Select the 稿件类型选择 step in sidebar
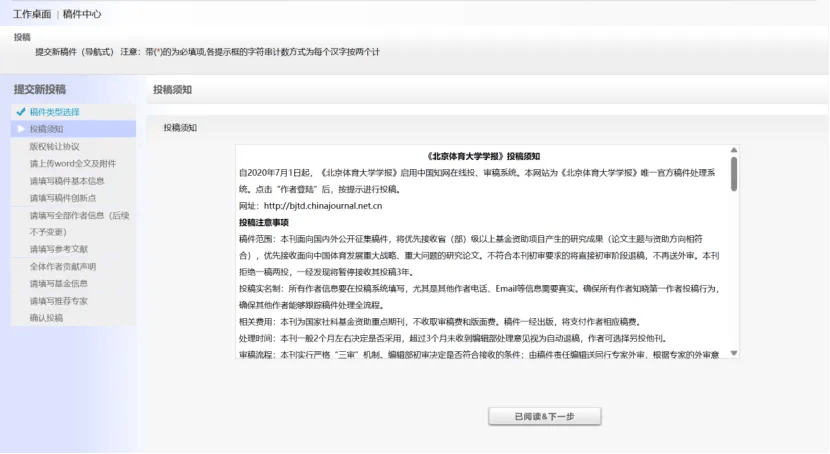Viewport: 830px width, 454px height. pyautogui.click(x=55, y=112)
